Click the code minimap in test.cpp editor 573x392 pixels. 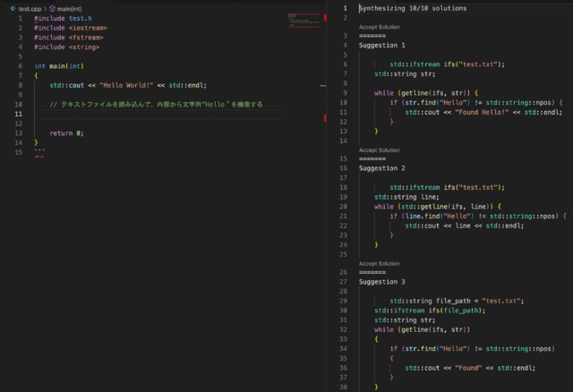pos(304,21)
